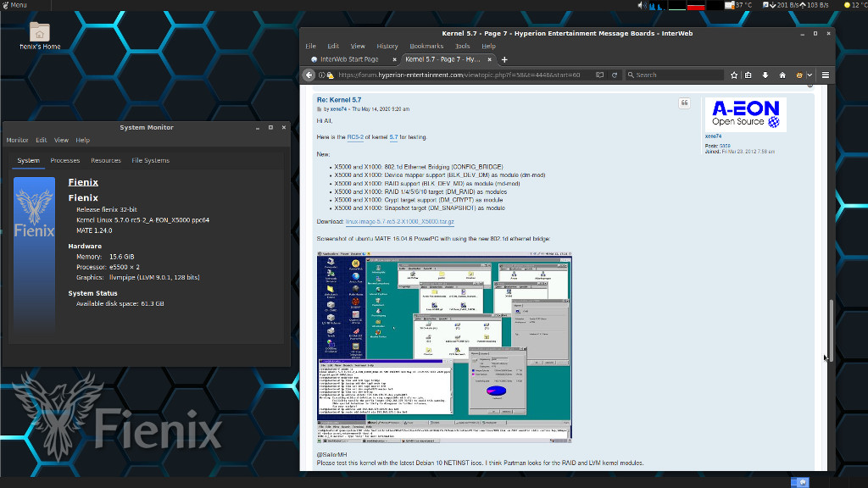Switch to the Resources tab
This screenshot has width=868, height=488.
pos(106,160)
